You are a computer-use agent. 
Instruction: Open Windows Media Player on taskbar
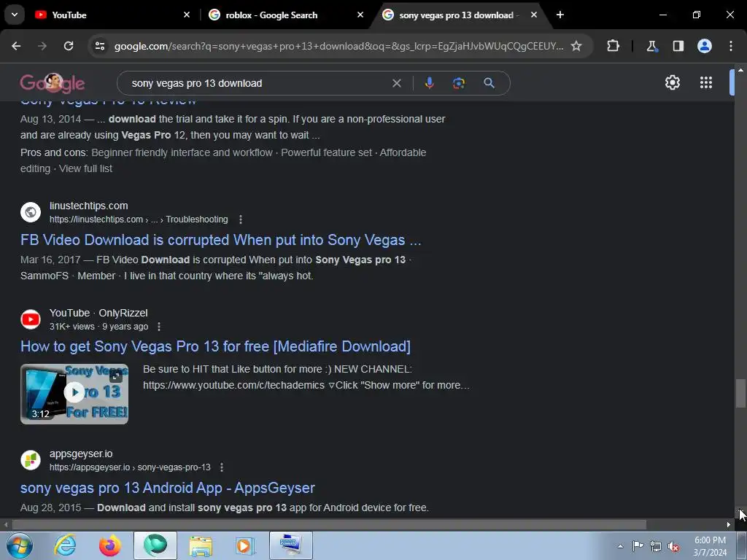(245, 545)
